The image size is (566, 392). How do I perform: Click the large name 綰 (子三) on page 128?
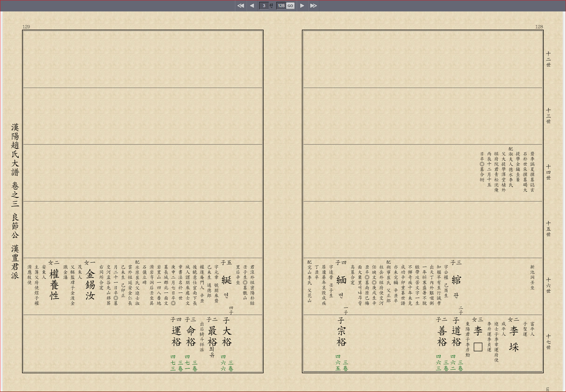[457, 280]
